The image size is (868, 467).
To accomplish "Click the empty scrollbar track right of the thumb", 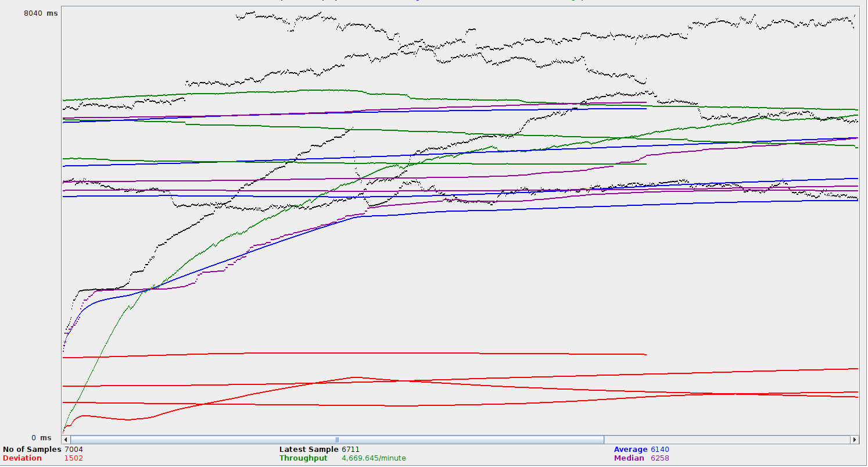I will (726, 440).
